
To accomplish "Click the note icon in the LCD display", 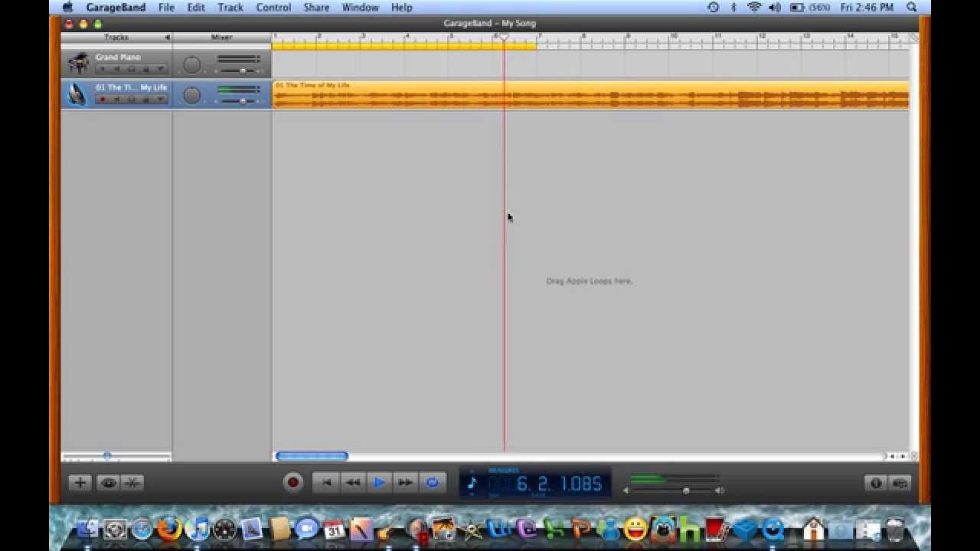I will pos(472,484).
